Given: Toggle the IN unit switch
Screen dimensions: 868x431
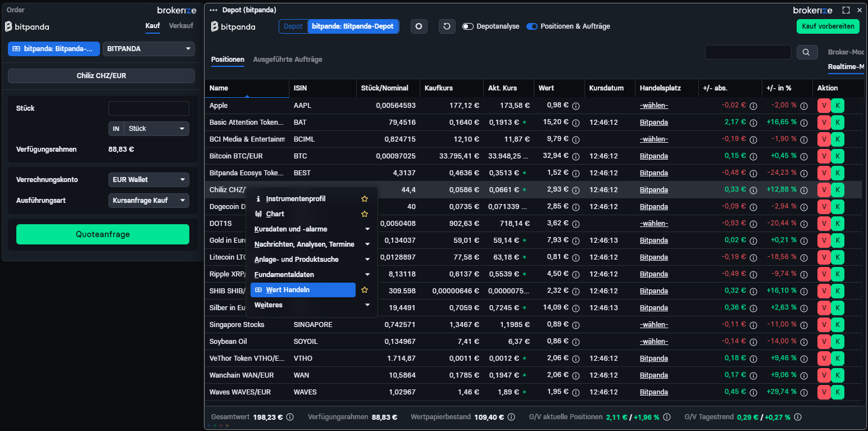Looking at the screenshot, I should (x=116, y=129).
